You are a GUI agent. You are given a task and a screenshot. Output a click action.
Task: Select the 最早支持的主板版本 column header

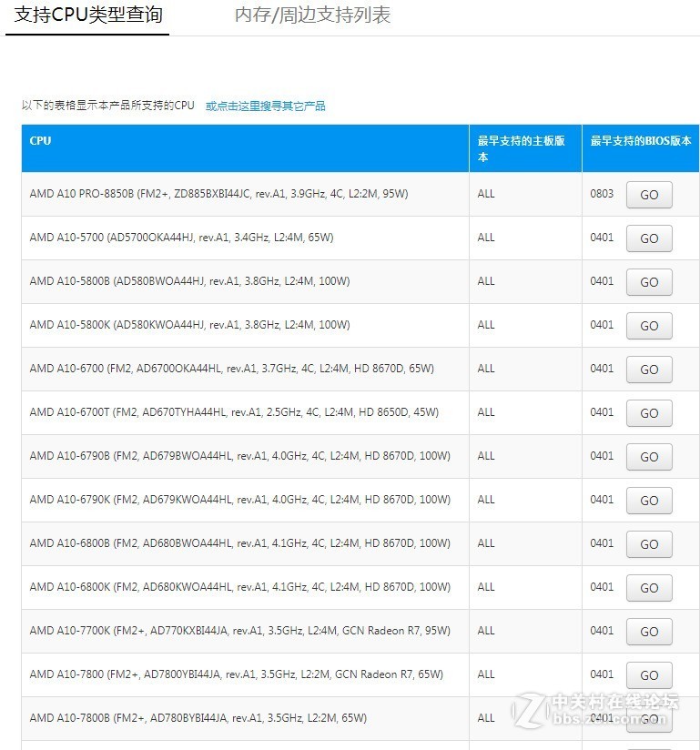click(x=525, y=148)
